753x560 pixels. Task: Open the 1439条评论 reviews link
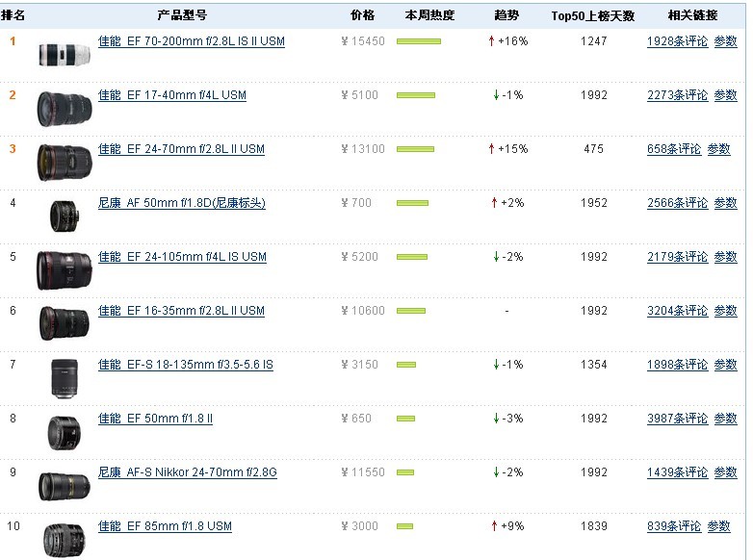(x=677, y=472)
